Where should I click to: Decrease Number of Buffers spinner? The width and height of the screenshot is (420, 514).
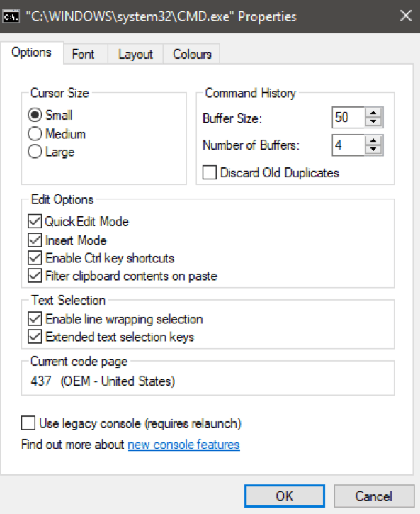pos(373,150)
